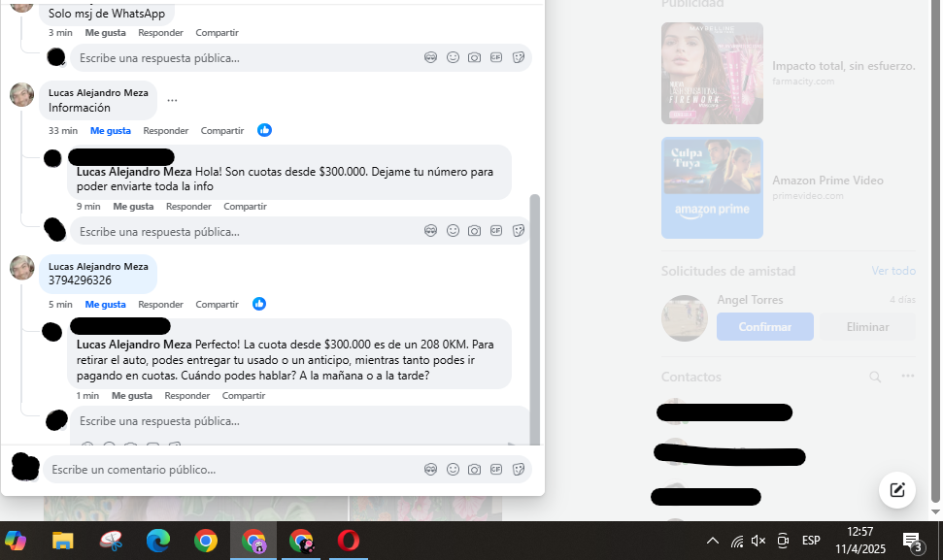
Task: Open the Contactos options ellipsis menu
Action: click(x=907, y=377)
